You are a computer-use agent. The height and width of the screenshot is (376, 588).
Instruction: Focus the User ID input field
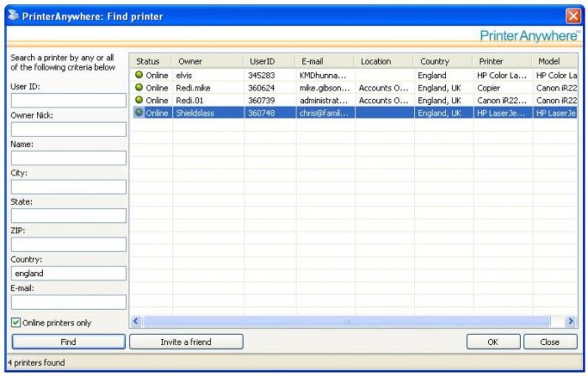coord(69,100)
